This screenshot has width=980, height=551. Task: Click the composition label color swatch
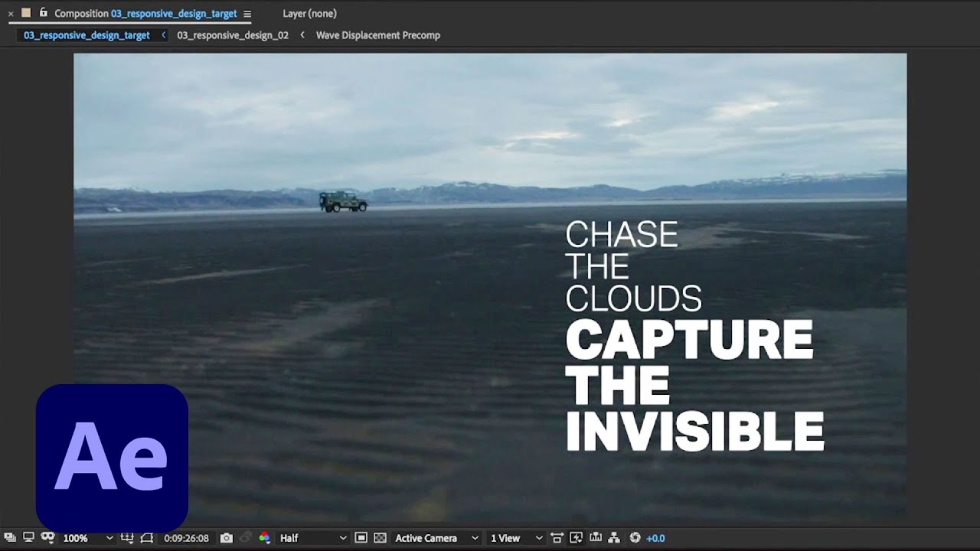point(26,13)
